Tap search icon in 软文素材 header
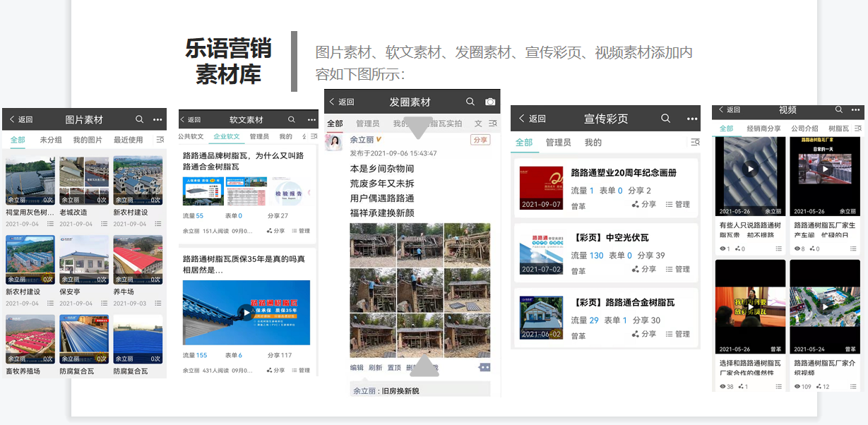868x425 pixels. (x=292, y=119)
